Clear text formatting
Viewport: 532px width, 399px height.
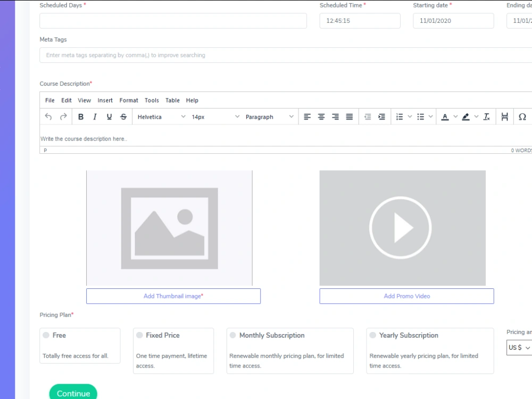(x=487, y=117)
